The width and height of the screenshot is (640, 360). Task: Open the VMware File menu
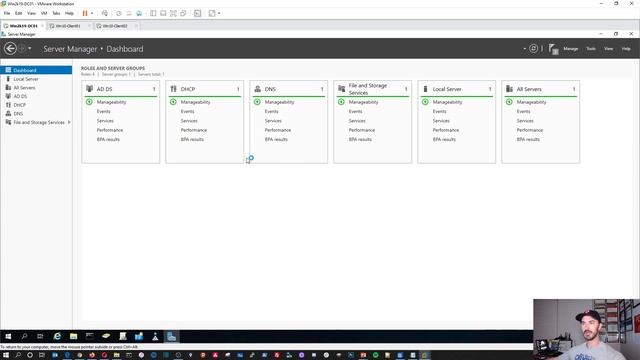(x=7, y=13)
